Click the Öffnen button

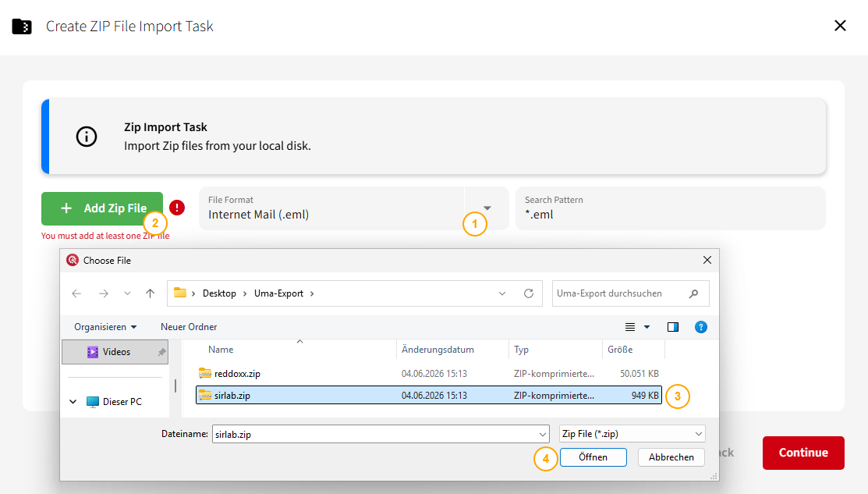tap(593, 457)
